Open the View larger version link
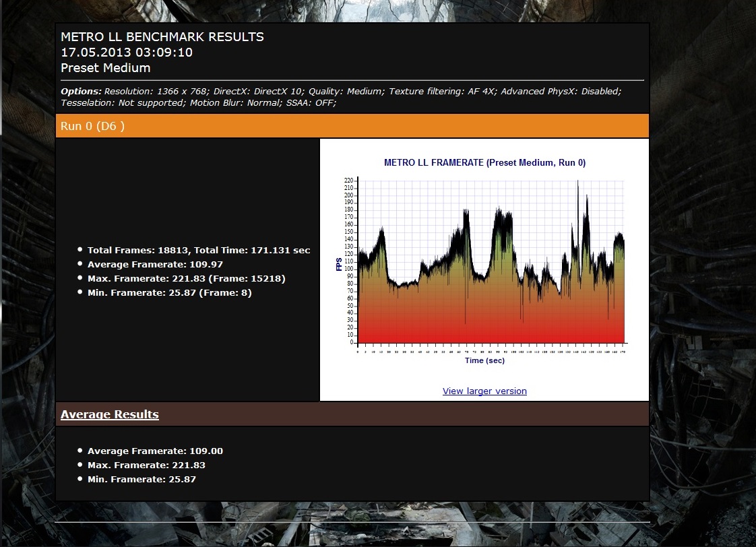 [484, 391]
